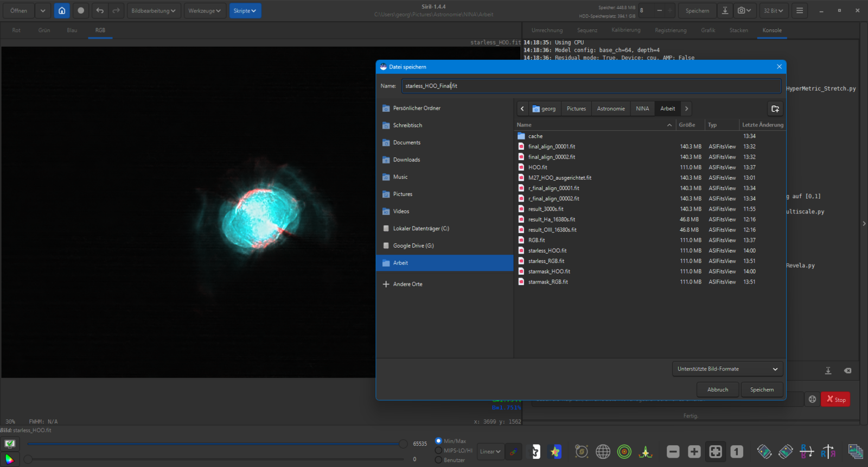Click the console export download icon
This screenshot has width=868, height=467.
click(x=828, y=370)
